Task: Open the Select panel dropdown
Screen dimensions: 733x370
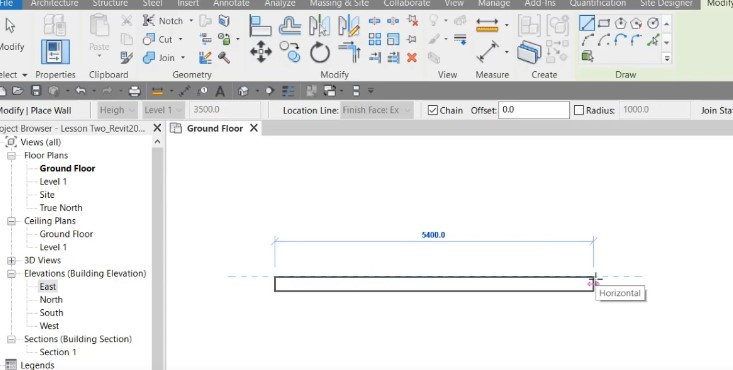Action: 25,75
